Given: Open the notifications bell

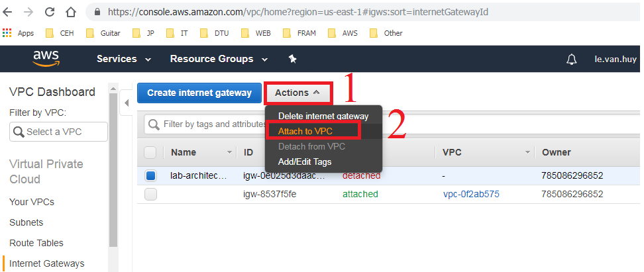Looking at the screenshot, I should click(x=571, y=60).
